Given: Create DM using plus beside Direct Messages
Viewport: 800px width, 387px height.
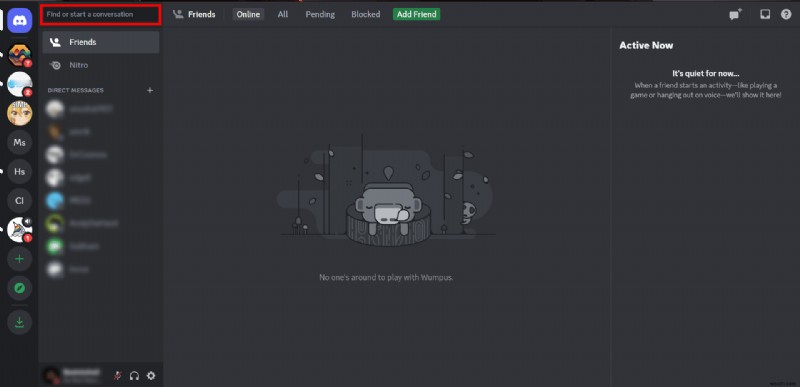Looking at the screenshot, I should (x=150, y=90).
